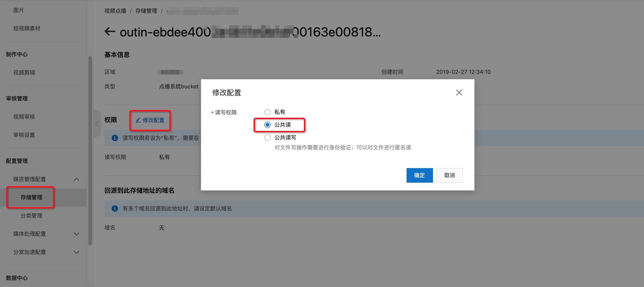Open 视频剪辑 under 制作中心
The width and height of the screenshot is (644, 287).
[x=24, y=72]
